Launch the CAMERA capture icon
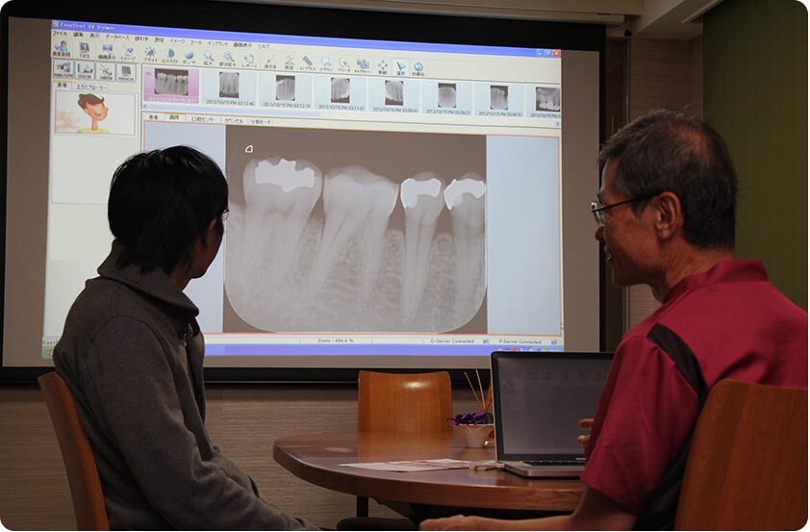Screen dimensions: 810x532 (105, 71)
